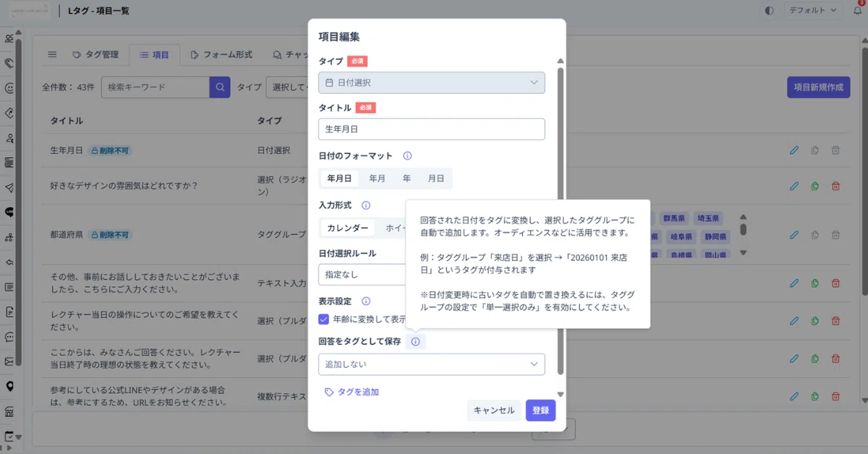This screenshot has height=454, width=868.
Task: Open 日付選択ルール dropdown showing 指定なし
Action: 362,275
